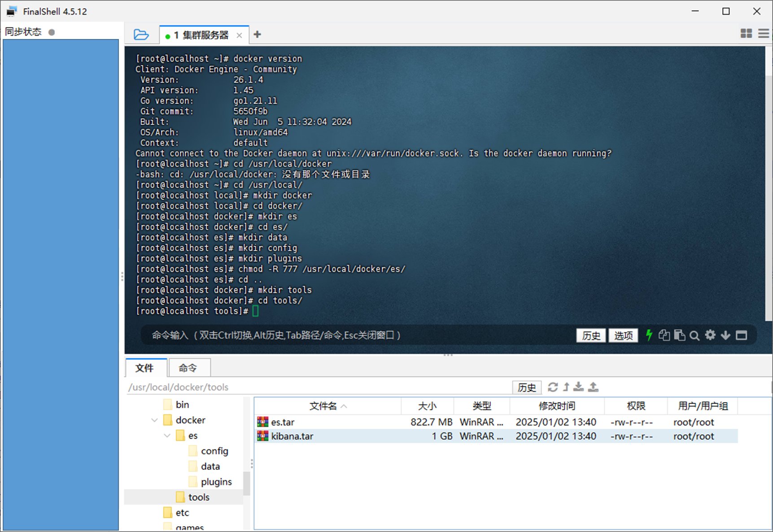The width and height of the screenshot is (773, 532).
Task: Select the kibana.tar file
Action: click(496, 436)
